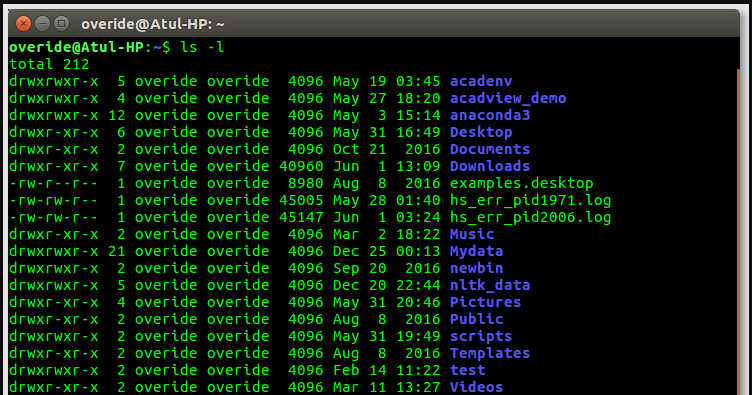Select the Mydata directory name
The height and width of the screenshot is (395, 752).
[477, 251]
